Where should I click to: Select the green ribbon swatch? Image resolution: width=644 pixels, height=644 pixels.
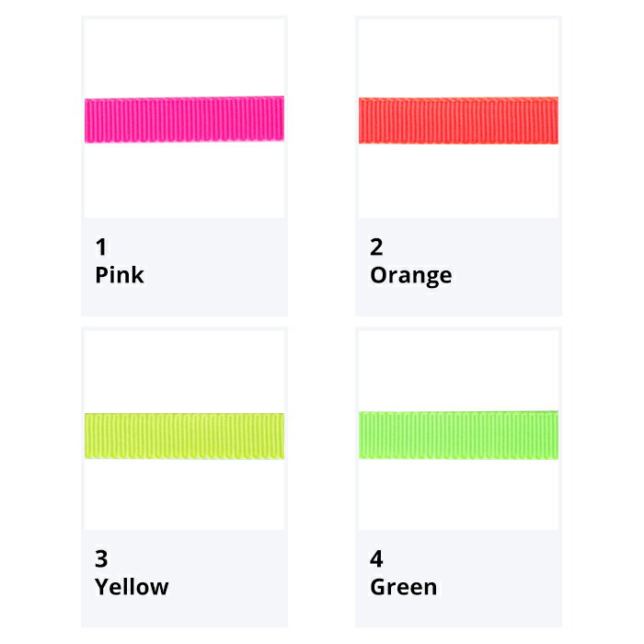point(458,435)
